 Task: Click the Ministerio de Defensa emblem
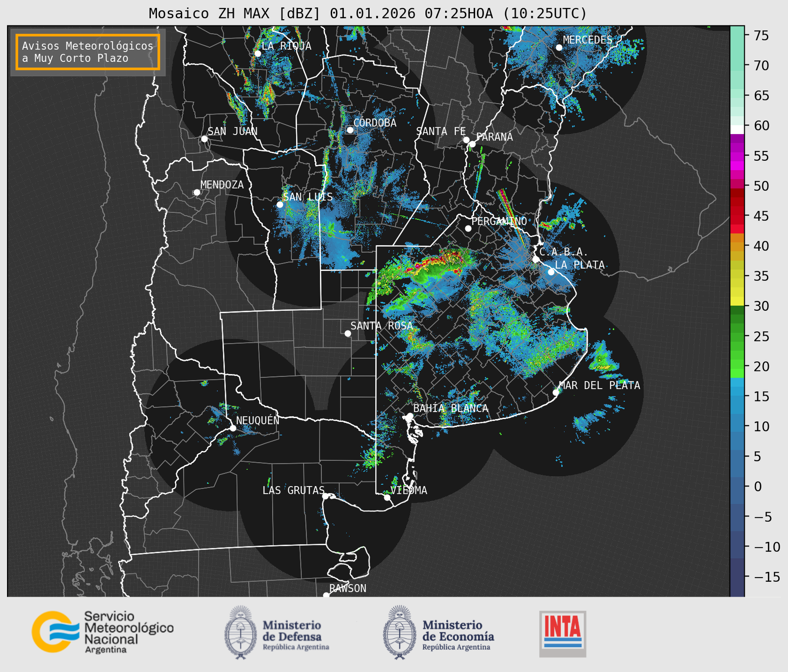coord(241,632)
